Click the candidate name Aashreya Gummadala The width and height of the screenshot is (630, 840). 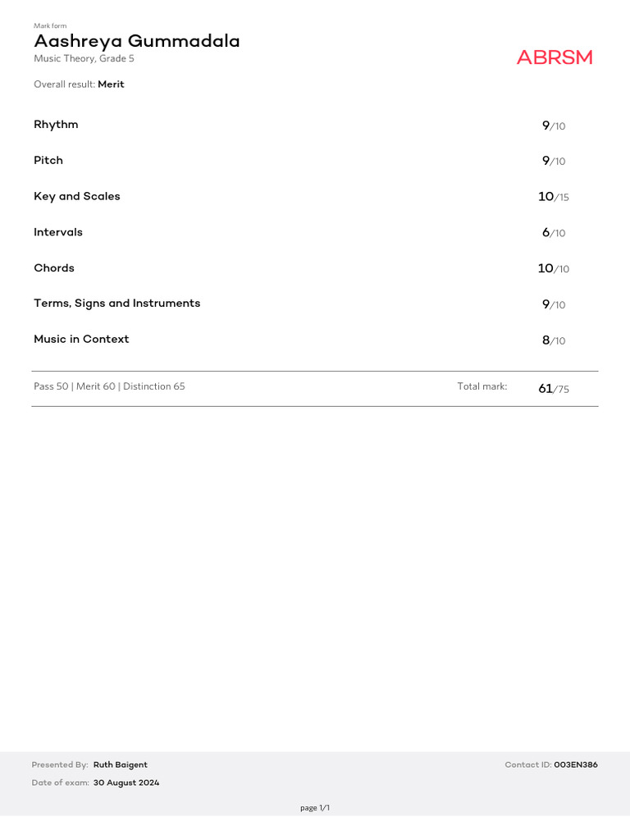pyautogui.click(x=137, y=42)
